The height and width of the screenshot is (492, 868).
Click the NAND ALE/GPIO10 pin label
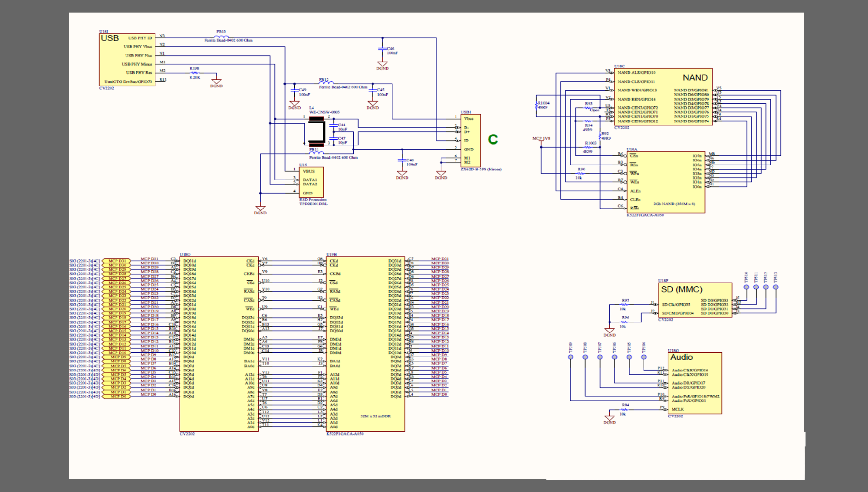coord(637,73)
